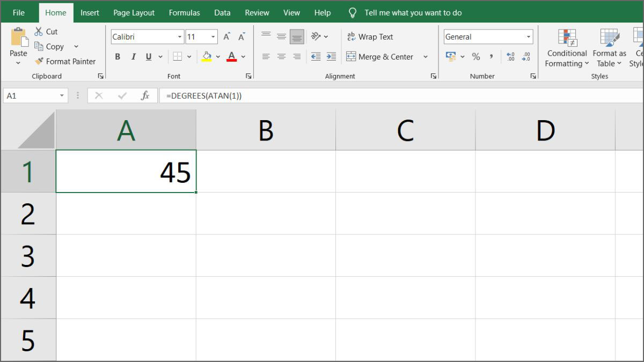
Task: Open the font name dropdown
Action: pos(179,36)
